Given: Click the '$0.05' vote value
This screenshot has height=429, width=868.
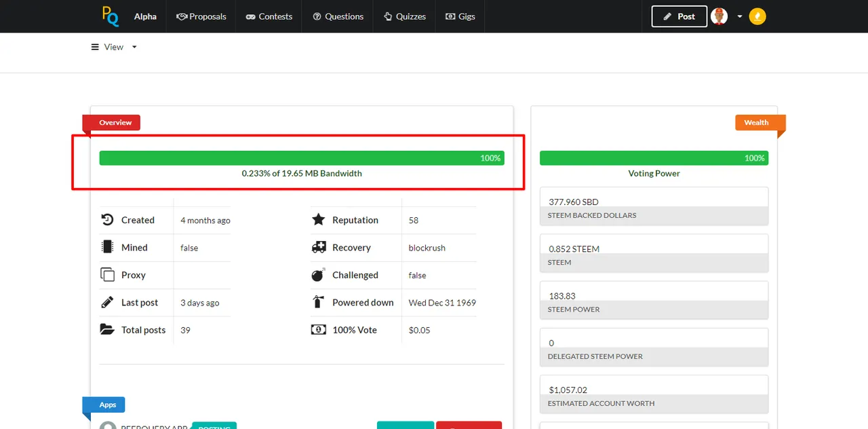Looking at the screenshot, I should (420, 330).
